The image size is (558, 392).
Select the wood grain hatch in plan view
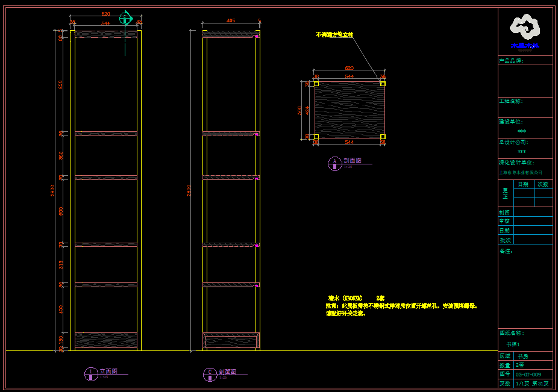350,110
